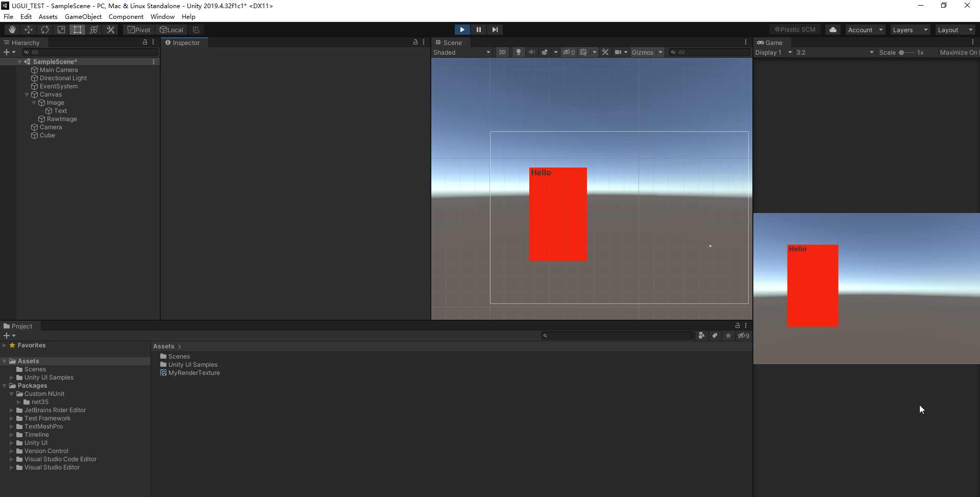Search assets by label in Project

coord(715,336)
